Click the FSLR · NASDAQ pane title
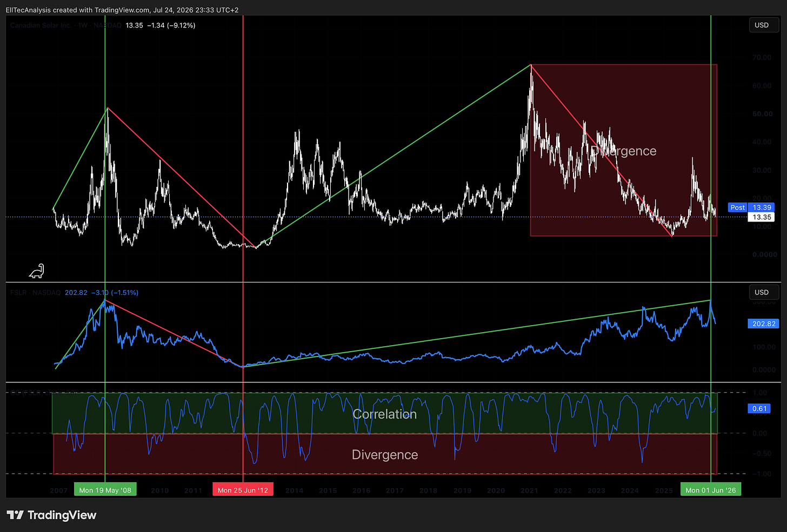The image size is (787, 532). 36,293
